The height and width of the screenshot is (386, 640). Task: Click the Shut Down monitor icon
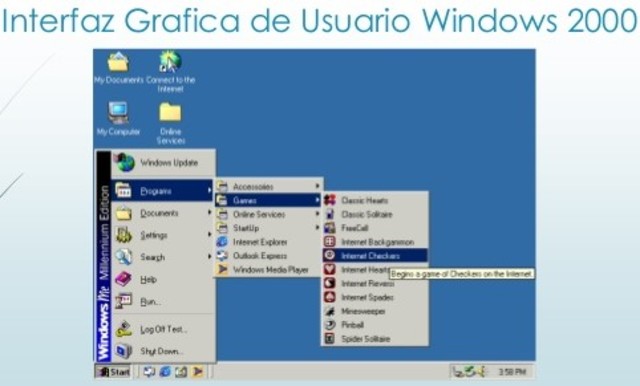tap(123, 351)
